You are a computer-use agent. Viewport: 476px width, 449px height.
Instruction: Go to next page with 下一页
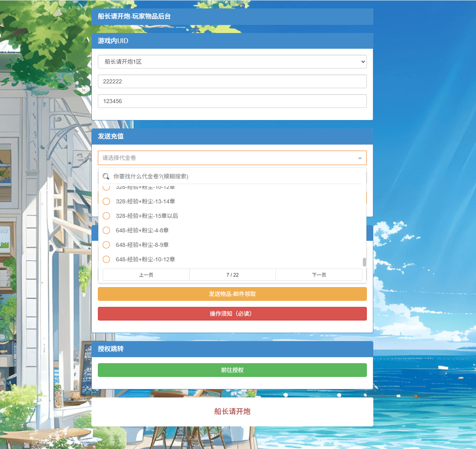[x=319, y=275]
